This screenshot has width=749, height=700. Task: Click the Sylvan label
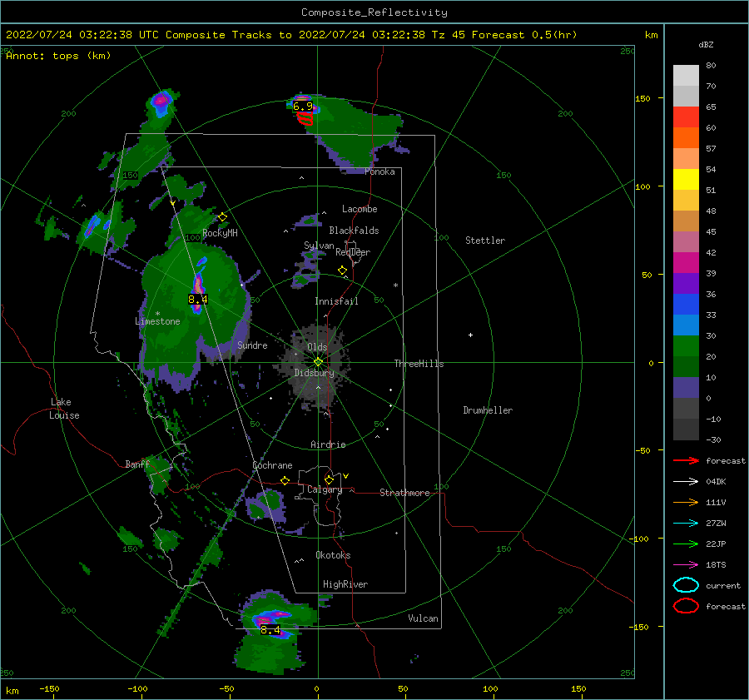(x=319, y=246)
